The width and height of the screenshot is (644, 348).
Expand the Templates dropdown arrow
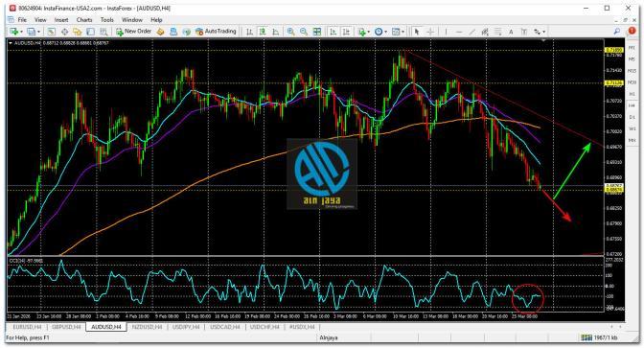point(402,32)
